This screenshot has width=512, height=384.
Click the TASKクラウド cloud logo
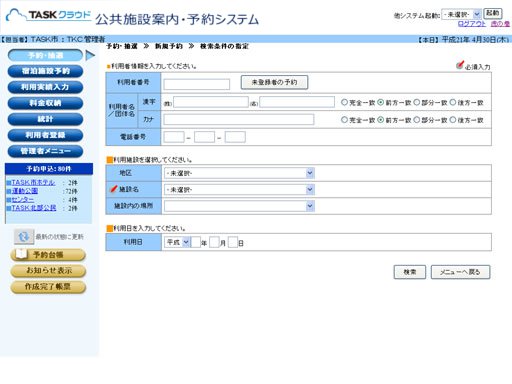[48, 16]
